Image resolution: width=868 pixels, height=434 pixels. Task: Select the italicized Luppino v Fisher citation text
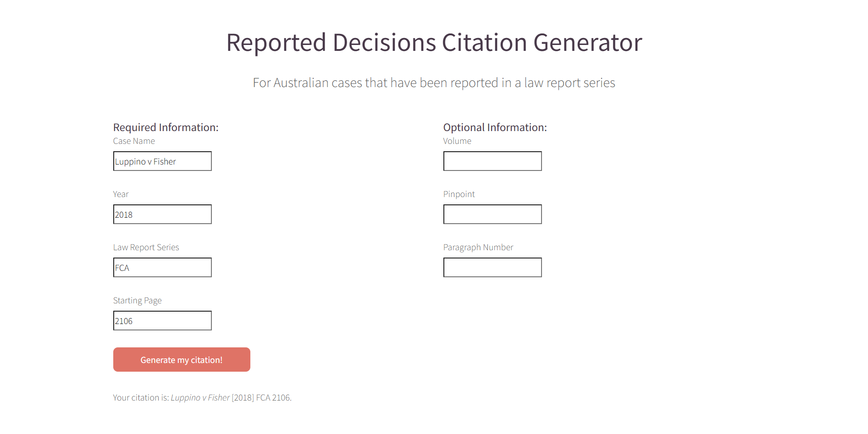click(200, 397)
